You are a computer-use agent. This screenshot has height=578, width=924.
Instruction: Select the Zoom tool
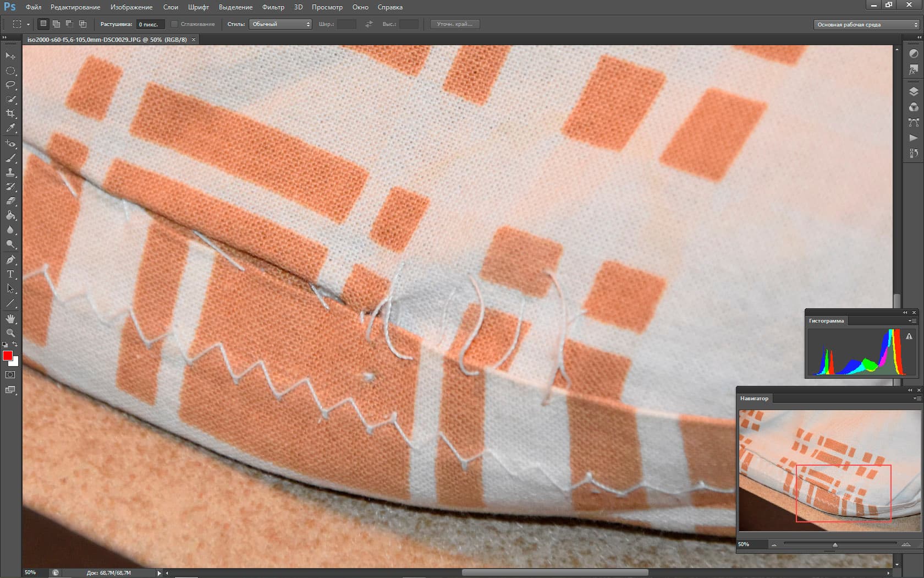(10, 333)
